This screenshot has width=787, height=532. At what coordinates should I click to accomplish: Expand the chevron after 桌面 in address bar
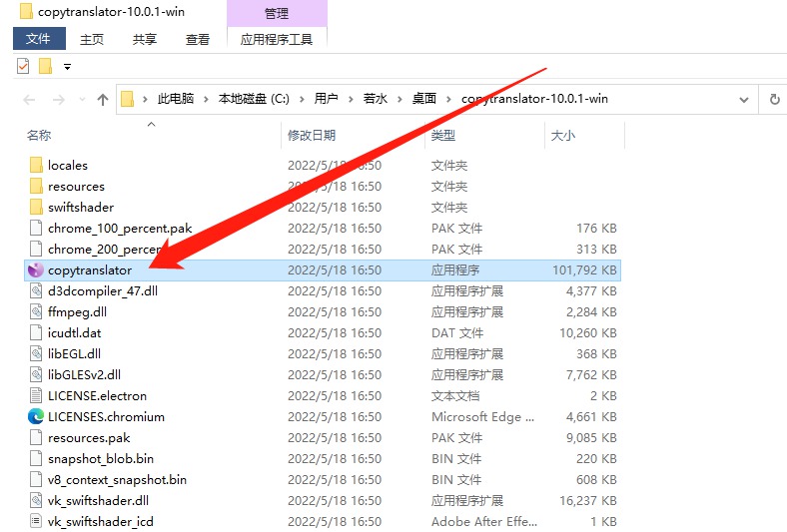tap(448, 99)
